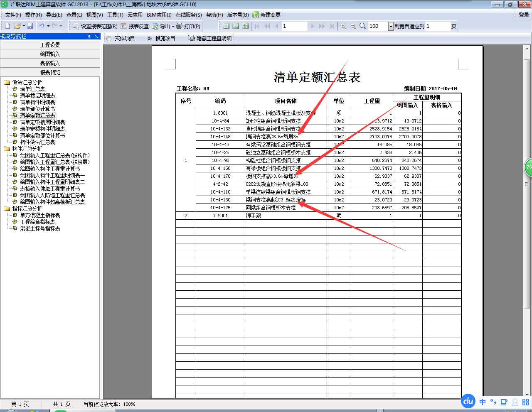The height and width of the screenshot is (412, 532).
Task: Click the plain magnifier zoom icon
Action: pos(362,26)
